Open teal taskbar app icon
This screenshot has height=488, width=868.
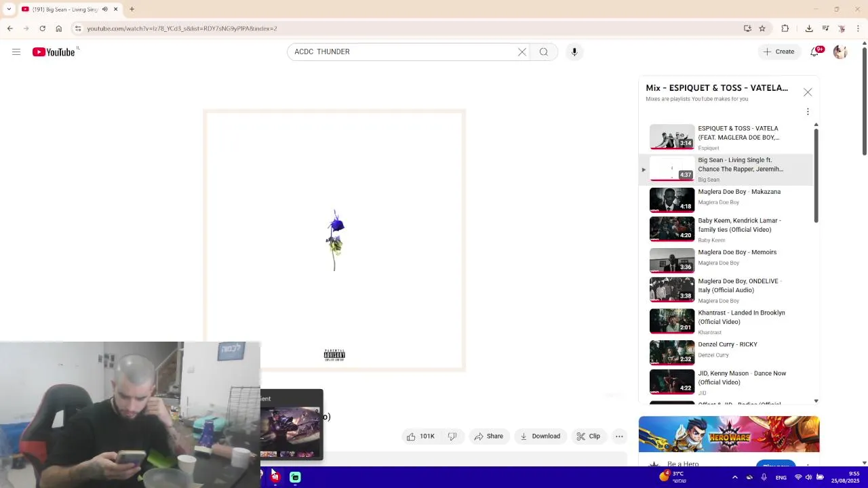295,477
